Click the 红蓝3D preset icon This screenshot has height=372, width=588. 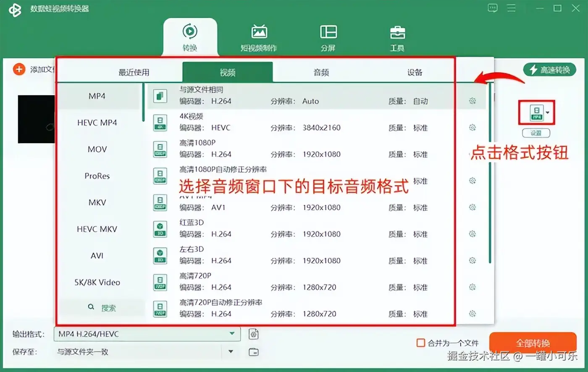[x=160, y=229]
